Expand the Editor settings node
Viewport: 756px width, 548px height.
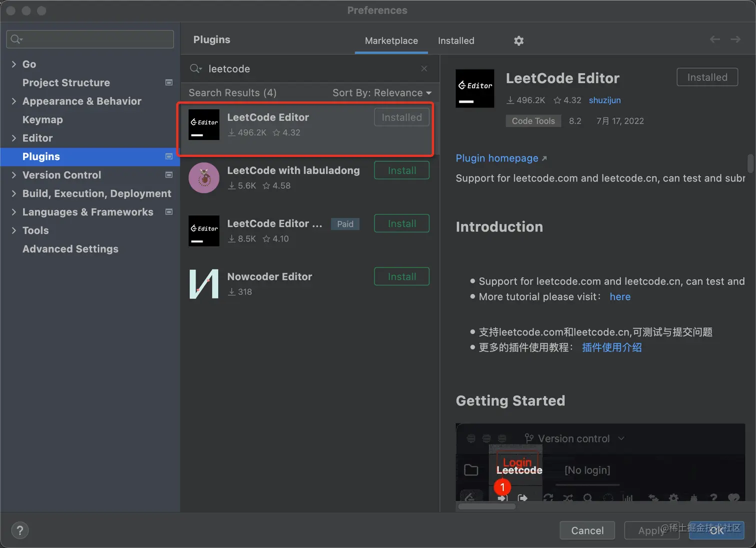tap(14, 138)
